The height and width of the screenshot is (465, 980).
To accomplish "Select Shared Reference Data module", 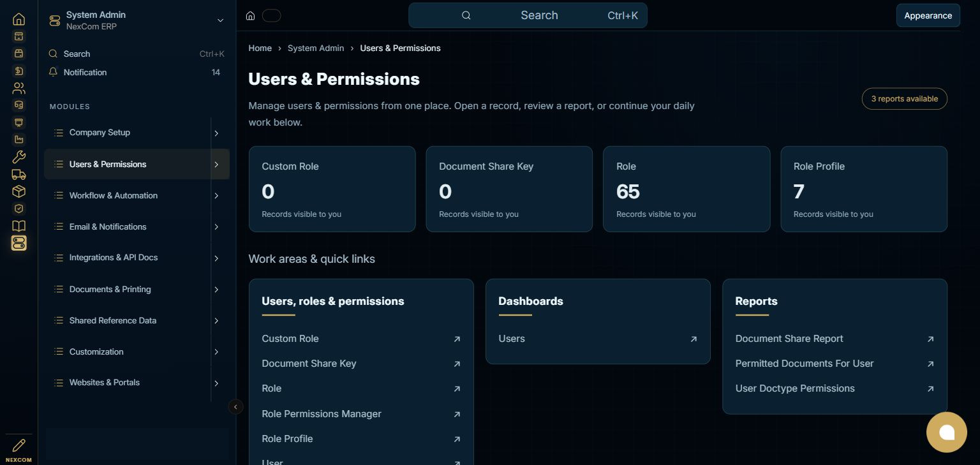I will point(128,320).
